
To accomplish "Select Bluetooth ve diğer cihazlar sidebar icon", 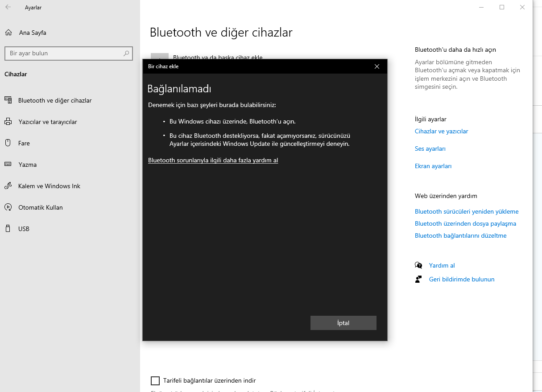I will 8,100.
